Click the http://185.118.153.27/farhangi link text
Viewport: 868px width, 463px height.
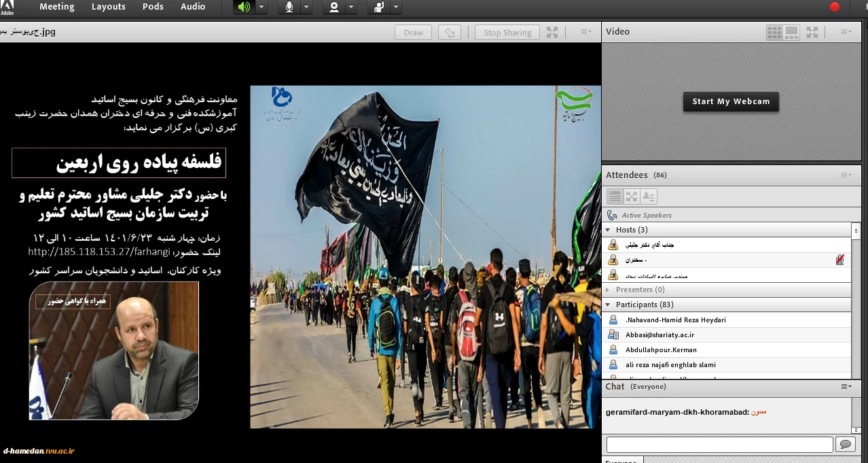tap(98, 252)
